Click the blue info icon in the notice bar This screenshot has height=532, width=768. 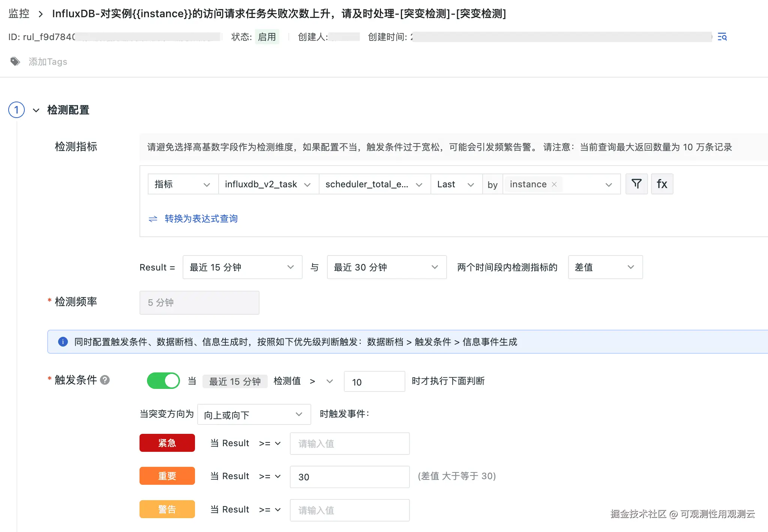(63, 342)
